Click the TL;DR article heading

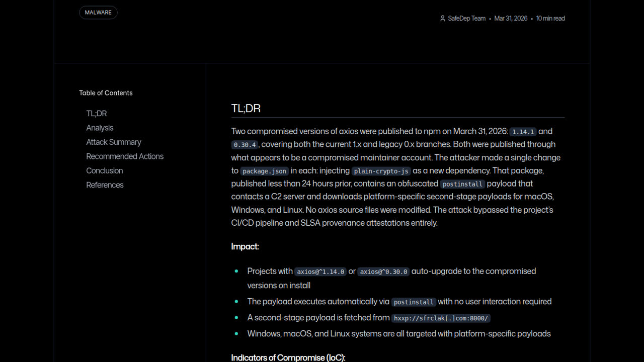coord(246,109)
